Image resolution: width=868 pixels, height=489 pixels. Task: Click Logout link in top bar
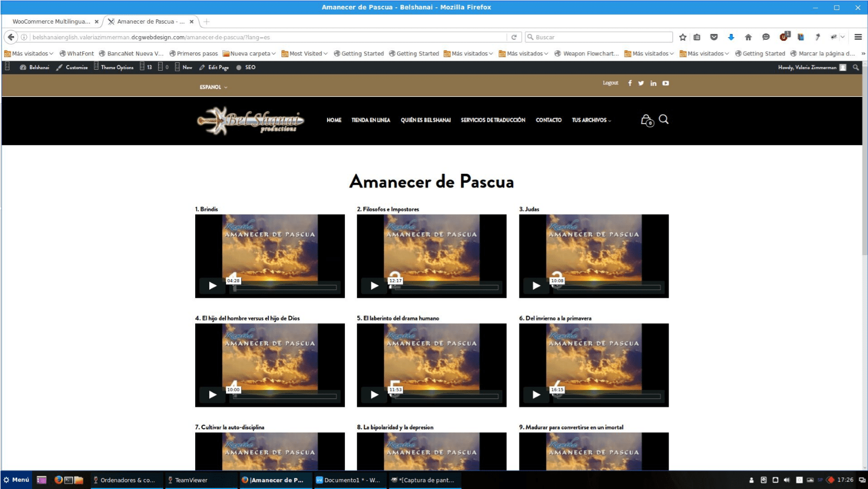pyautogui.click(x=611, y=83)
